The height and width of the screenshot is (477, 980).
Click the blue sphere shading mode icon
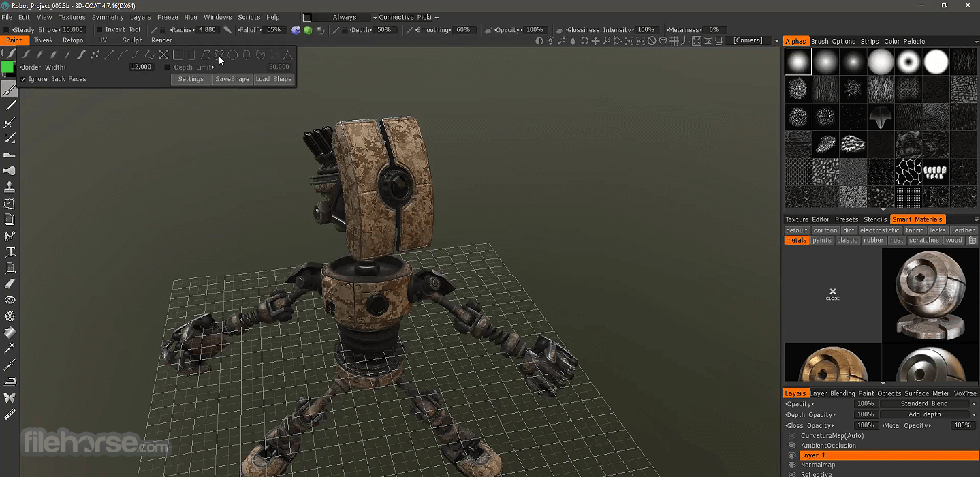pyautogui.click(x=296, y=30)
